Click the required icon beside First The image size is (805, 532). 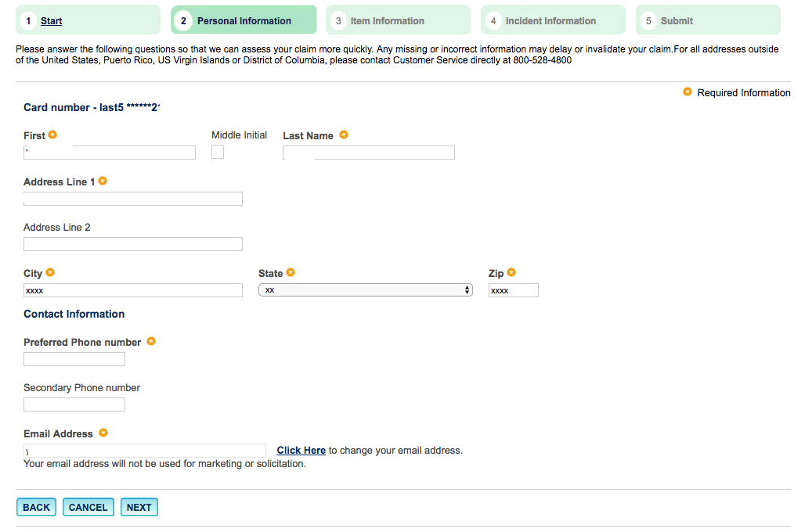pyautogui.click(x=52, y=135)
